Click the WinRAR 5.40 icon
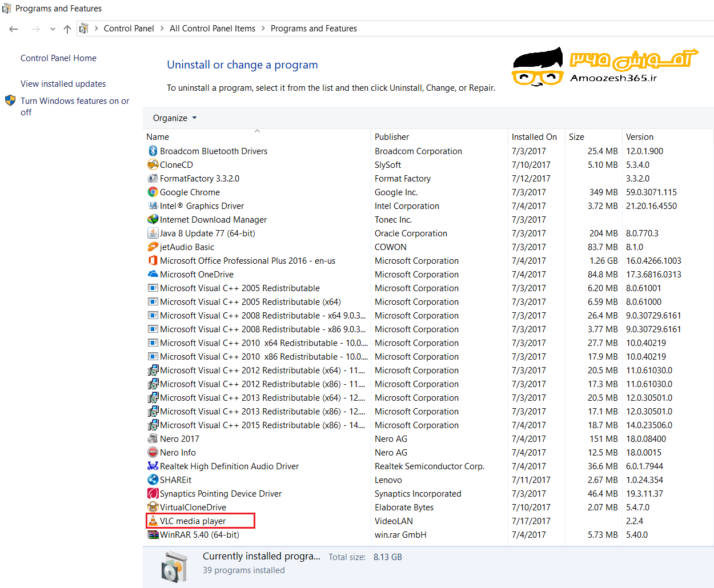 click(153, 534)
